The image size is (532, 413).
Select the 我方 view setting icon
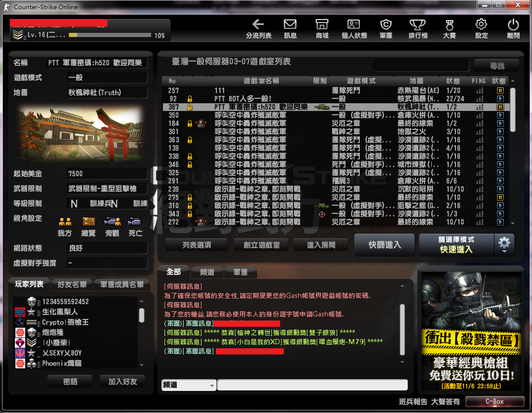65,222
